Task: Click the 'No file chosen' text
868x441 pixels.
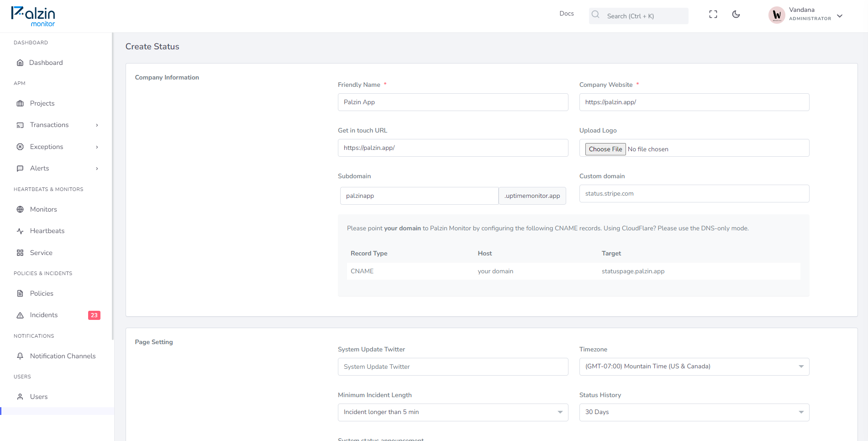Action: [648, 149]
